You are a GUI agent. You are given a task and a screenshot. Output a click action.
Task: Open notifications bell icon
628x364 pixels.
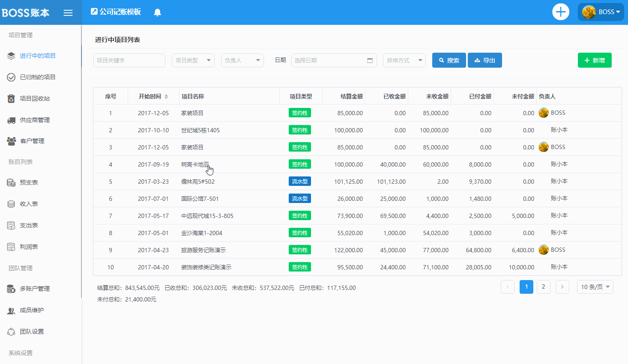coord(157,12)
